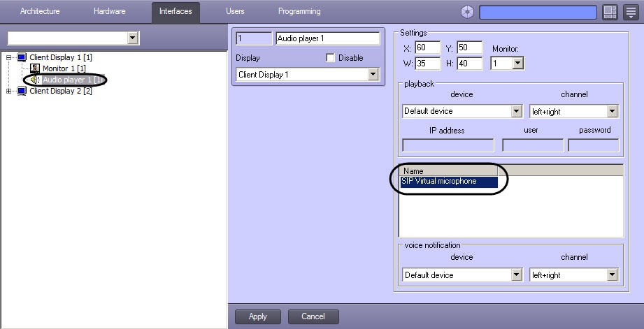The image size is (644, 329).
Task: Select the SIP Virtual microphone row
Action: point(448,182)
